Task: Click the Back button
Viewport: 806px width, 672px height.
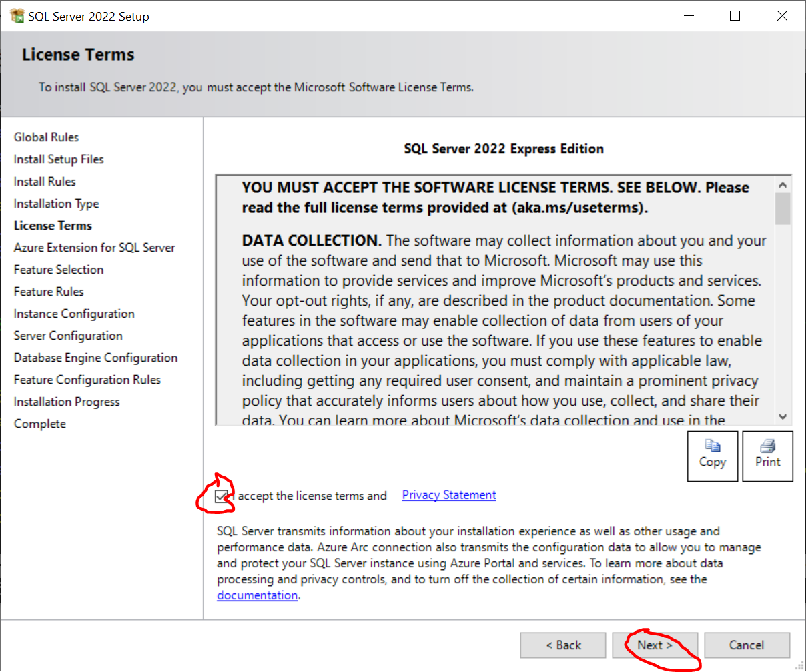Action: coord(563,645)
